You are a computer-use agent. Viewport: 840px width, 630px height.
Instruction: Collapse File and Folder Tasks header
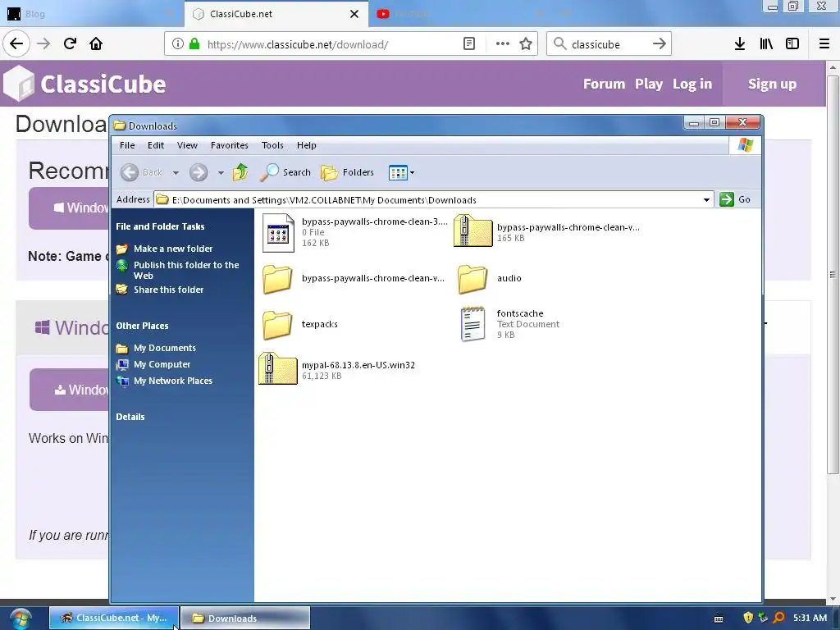click(160, 226)
